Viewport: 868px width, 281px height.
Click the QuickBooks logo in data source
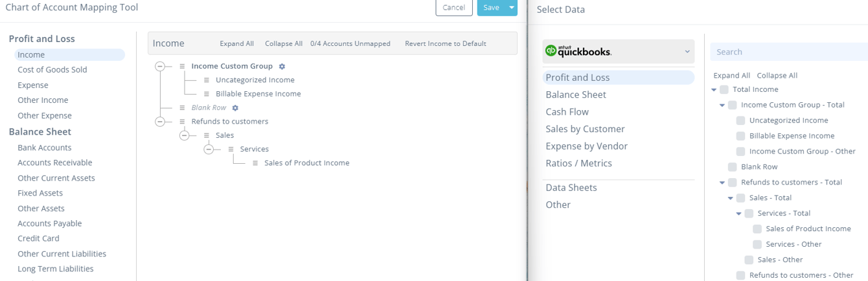(578, 51)
